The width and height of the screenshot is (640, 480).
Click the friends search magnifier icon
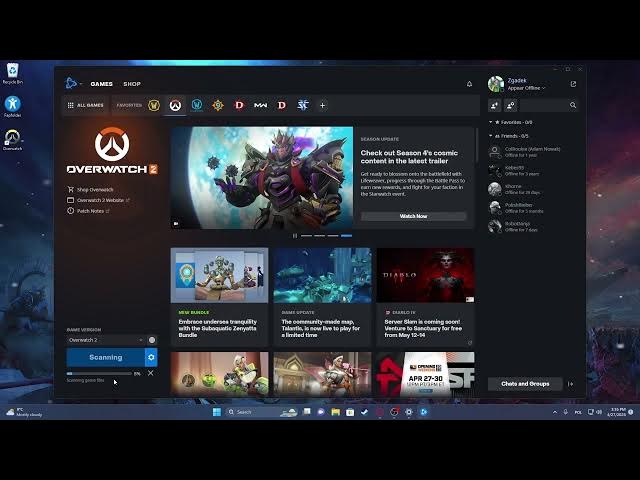pyautogui.click(x=573, y=105)
